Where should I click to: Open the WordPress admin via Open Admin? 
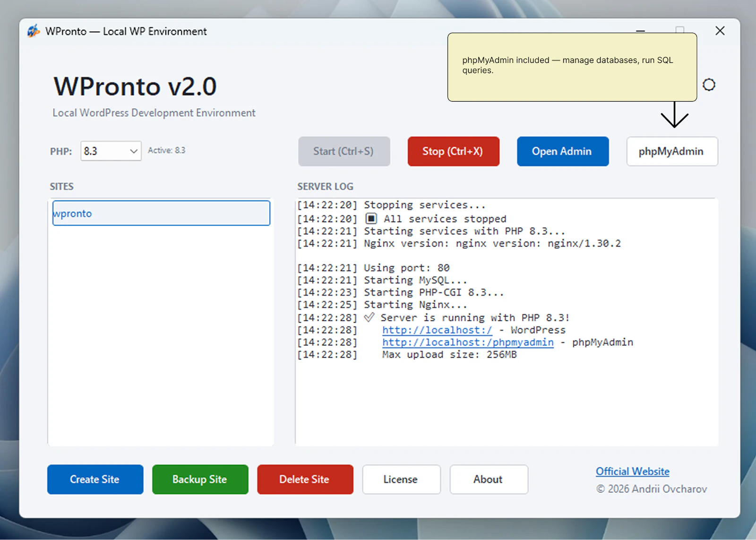point(563,151)
